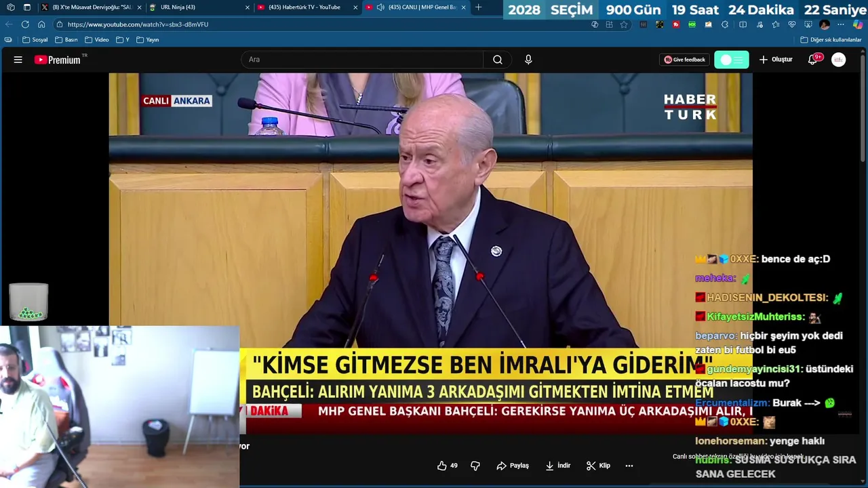
Task: Open browser settings and more ellipsis
Action: [841, 24]
